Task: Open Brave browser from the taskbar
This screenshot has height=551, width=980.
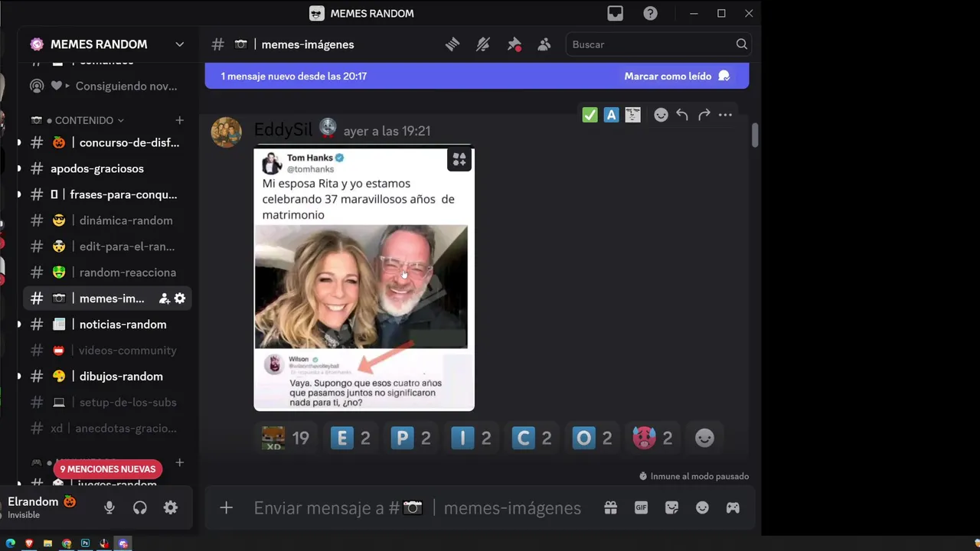Action: point(29,543)
